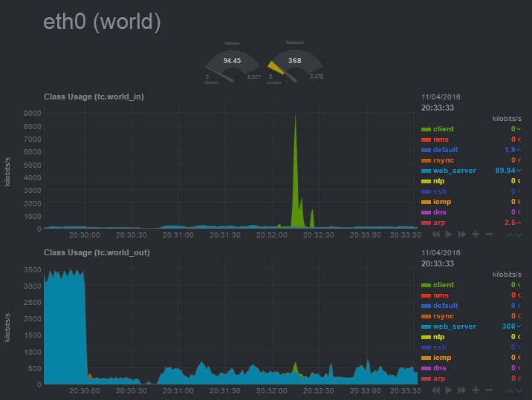
Task: Toggle the rsync series in world_out legend
Action: click(x=444, y=316)
